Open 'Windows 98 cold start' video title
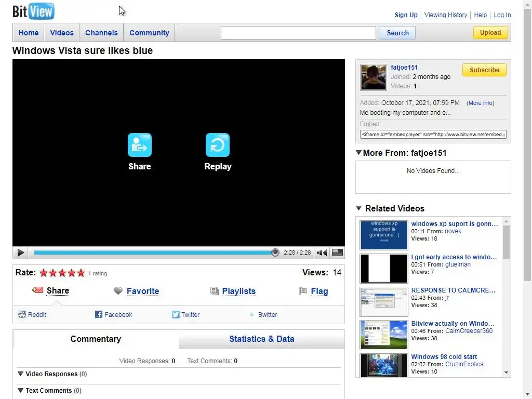 point(444,356)
